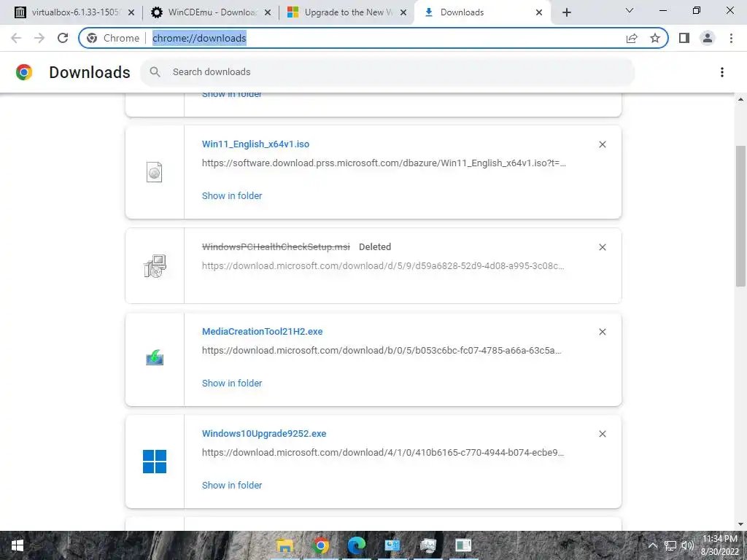Close the virtualbox-6.1.33 tab
The height and width of the screenshot is (560, 747).
[131, 12]
